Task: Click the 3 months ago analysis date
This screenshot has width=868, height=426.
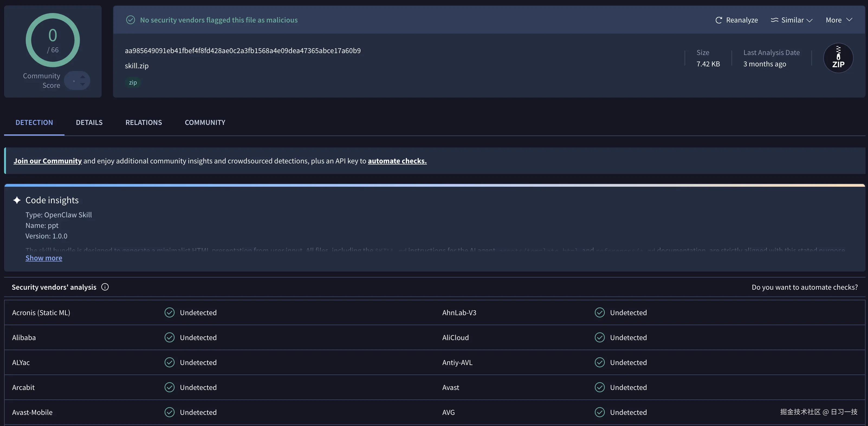Action: (x=765, y=64)
